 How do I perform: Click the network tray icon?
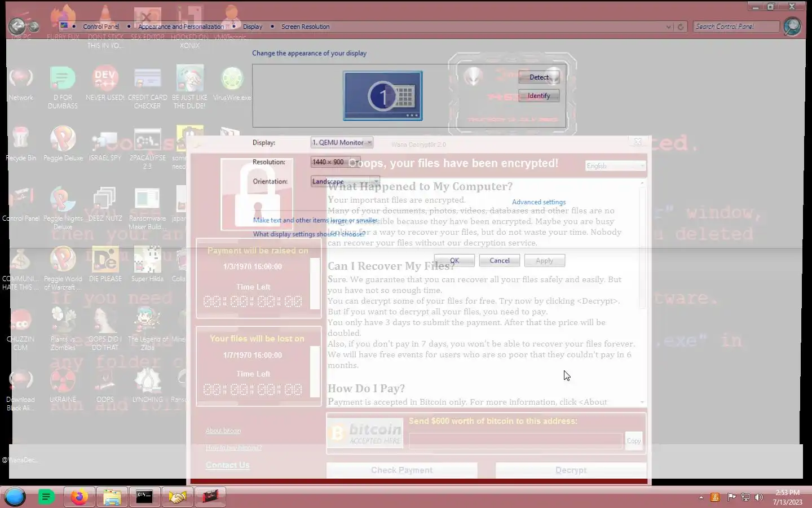(745, 497)
